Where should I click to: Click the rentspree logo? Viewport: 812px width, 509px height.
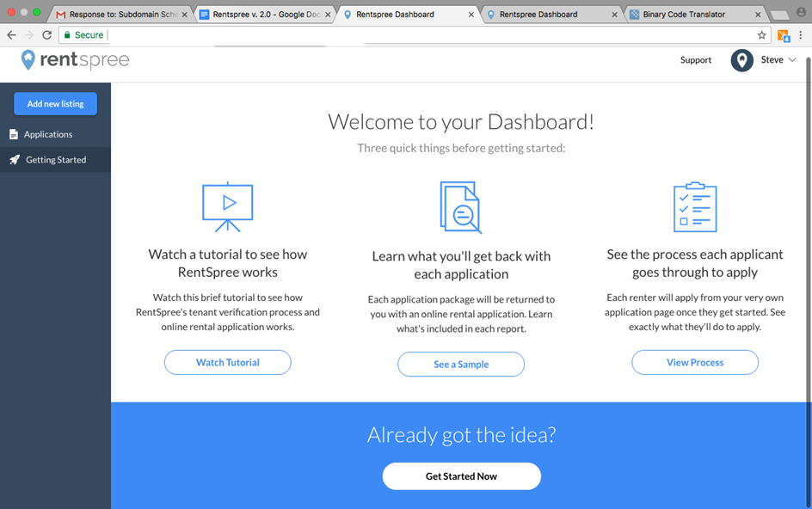pyautogui.click(x=75, y=60)
